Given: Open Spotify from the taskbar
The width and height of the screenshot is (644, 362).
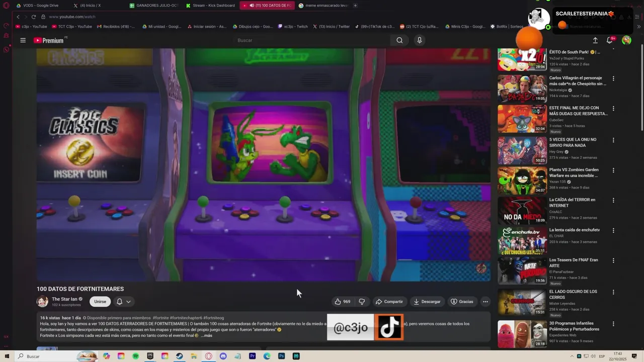Looking at the screenshot, I should [x=136, y=356].
